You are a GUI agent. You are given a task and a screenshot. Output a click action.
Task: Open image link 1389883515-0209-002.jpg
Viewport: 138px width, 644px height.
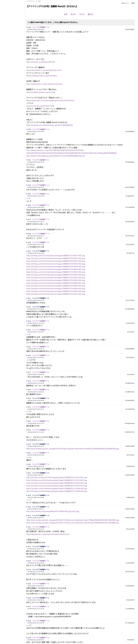pos(57,491)
